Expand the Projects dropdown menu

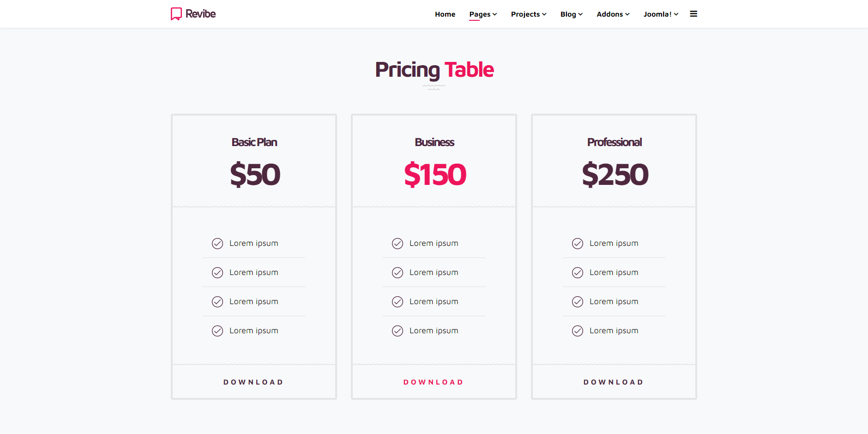[x=529, y=14]
